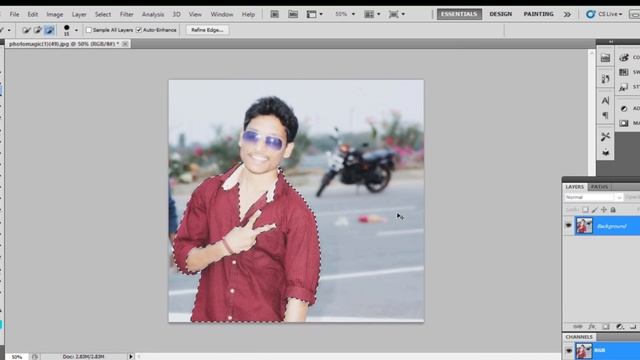This screenshot has width=640, height=360.
Task: Click the Lock transparent pixels icon
Action: [x=585, y=210]
